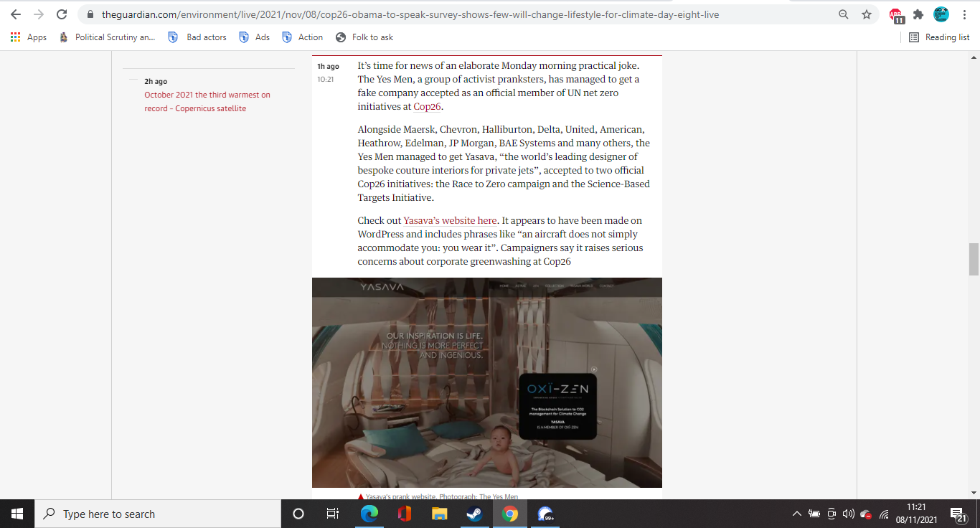
Task: Open the Political Scrutiny bookmark
Action: coord(107,37)
